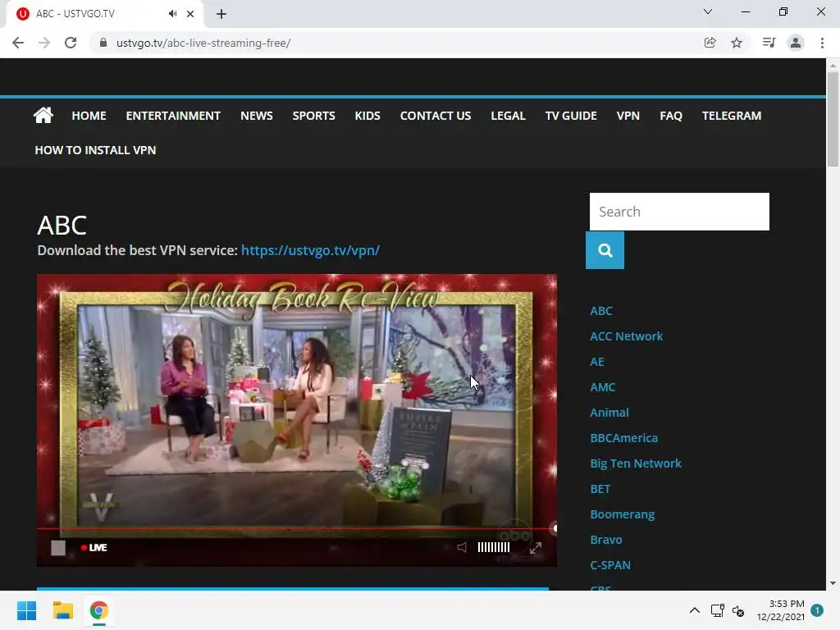Open the Animal channel link
The image size is (840, 630).
[x=609, y=413]
